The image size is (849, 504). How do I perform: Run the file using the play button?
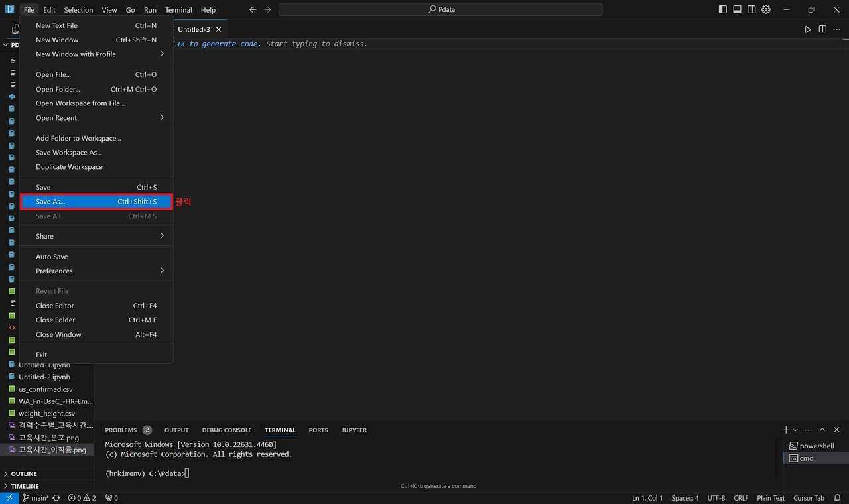tap(808, 29)
